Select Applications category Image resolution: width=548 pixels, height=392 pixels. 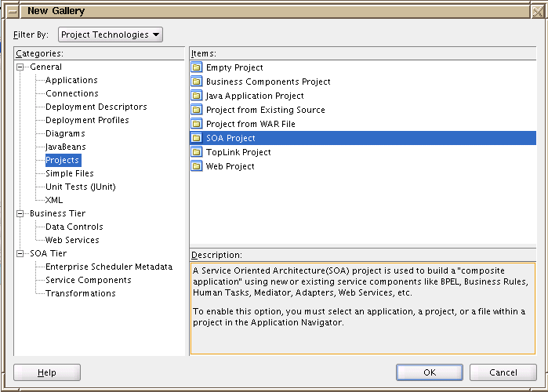[x=71, y=80]
